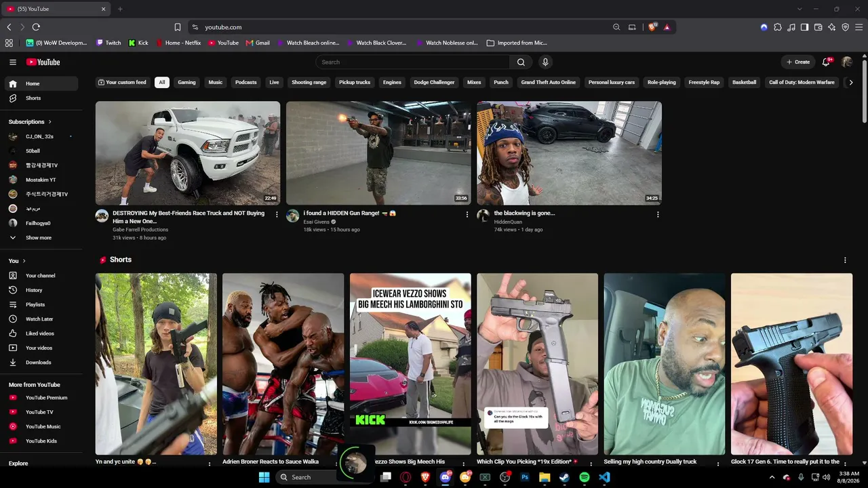Viewport: 868px width, 488px height.
Task: Open the tab search dropdown arrow
Action: [x=800, y=9]
